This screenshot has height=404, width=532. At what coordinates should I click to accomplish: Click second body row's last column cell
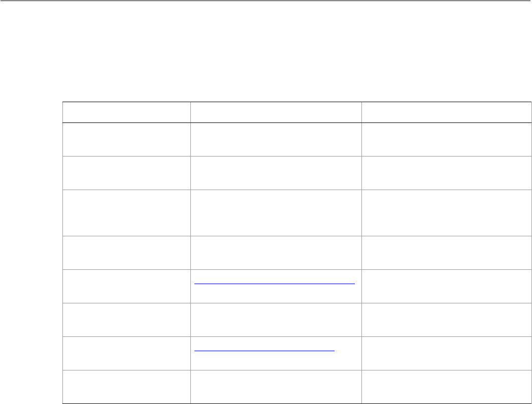point(447,173)
